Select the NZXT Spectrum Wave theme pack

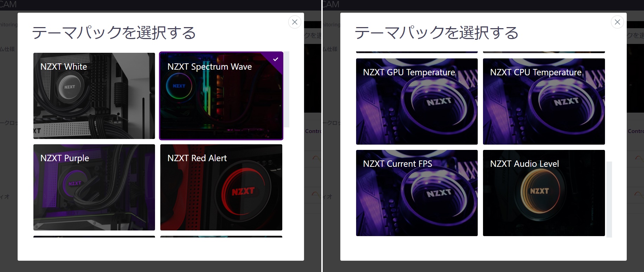[x=221, y=96]
